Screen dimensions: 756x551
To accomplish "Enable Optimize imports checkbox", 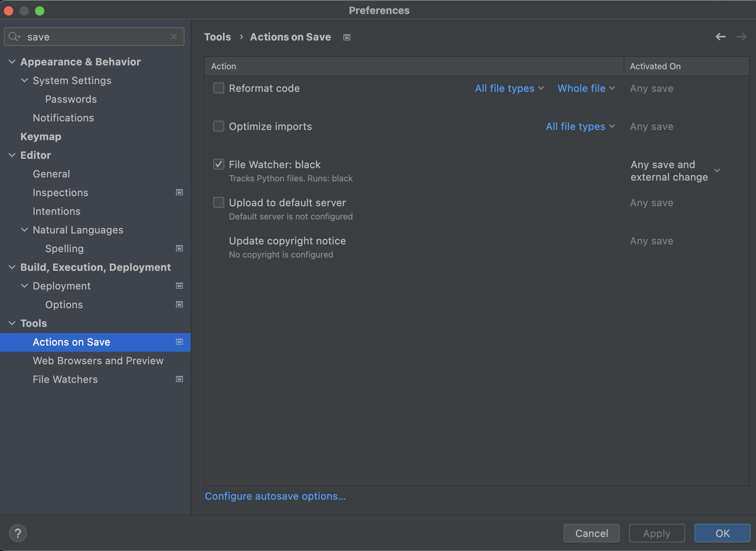I will click(x=219, y=126).
